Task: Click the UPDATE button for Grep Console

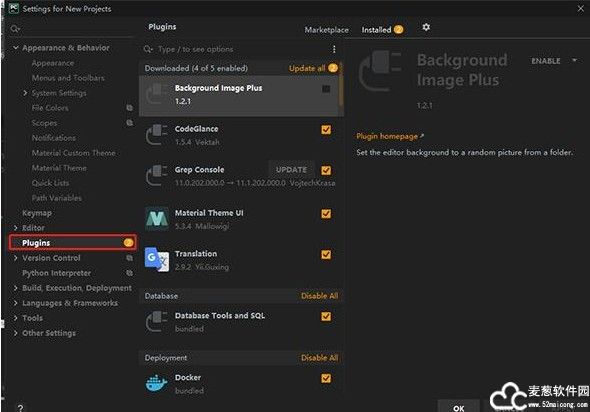Action: pyautogui.click(x=291, y=170)
